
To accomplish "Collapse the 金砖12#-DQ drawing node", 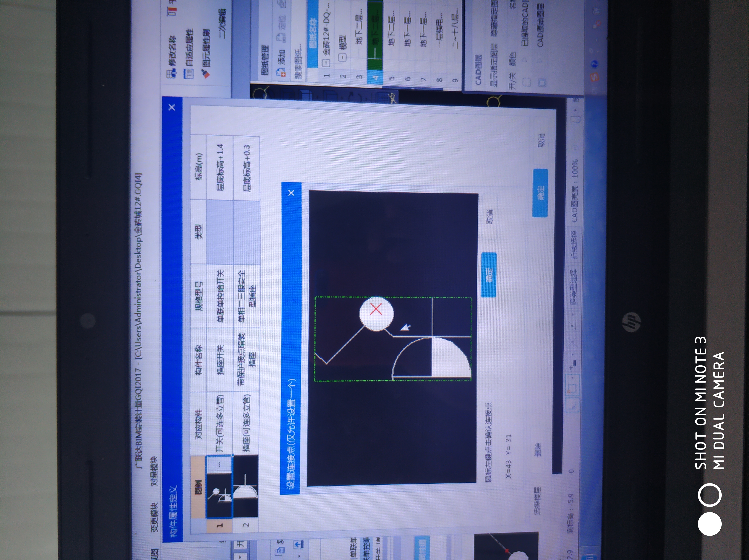I will click(x=326, y=63).
